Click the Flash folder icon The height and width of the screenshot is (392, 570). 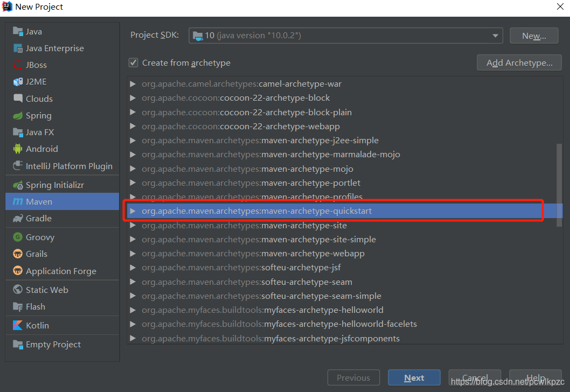click(18, 306)
